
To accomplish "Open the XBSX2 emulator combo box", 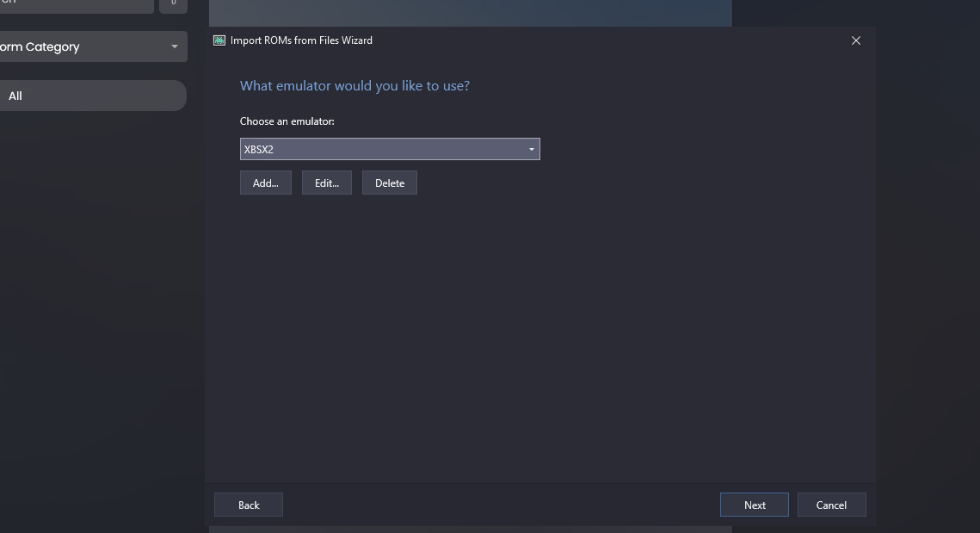I will pos(390,149).
